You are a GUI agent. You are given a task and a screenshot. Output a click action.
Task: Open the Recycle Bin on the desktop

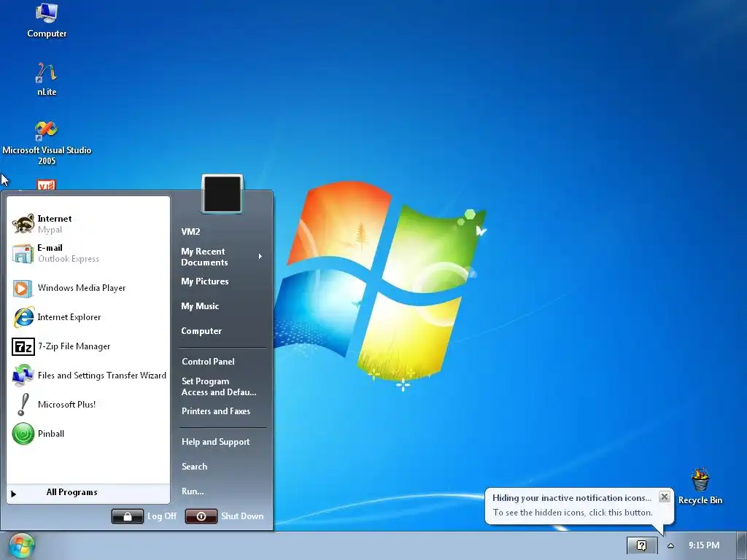tap(700, 486)
